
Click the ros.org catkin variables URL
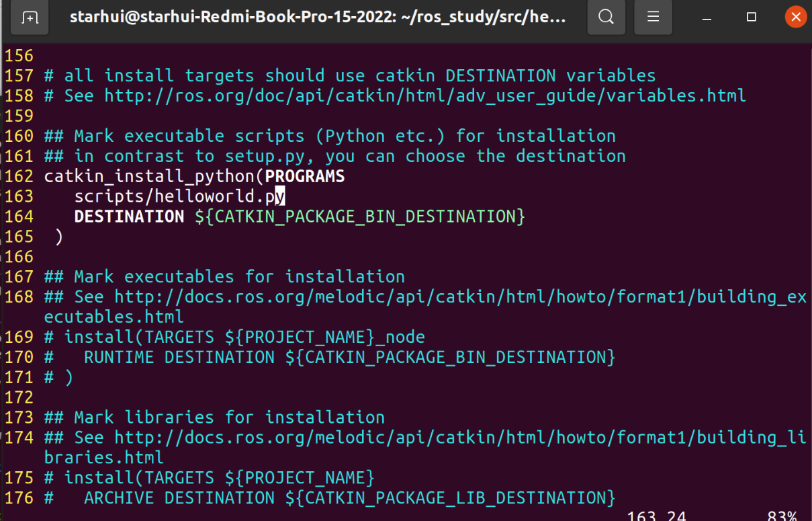[x=424, y=95]
